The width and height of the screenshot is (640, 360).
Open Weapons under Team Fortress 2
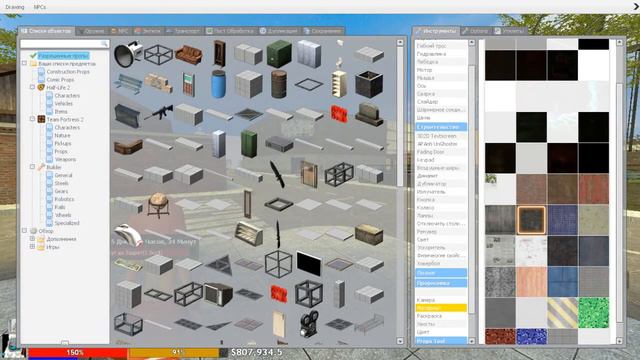tap(65, 159)
